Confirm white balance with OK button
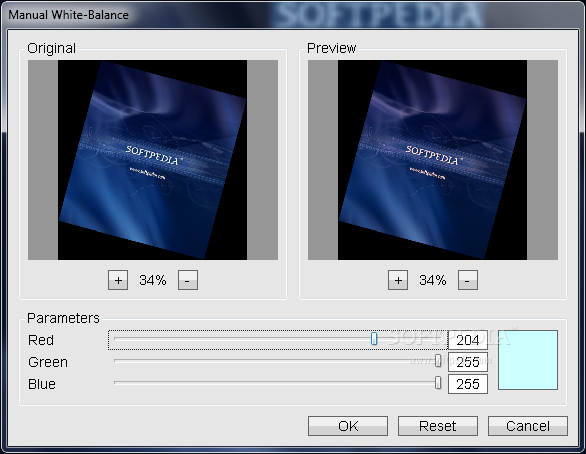 pyautogui.click(x=348, y=426)
